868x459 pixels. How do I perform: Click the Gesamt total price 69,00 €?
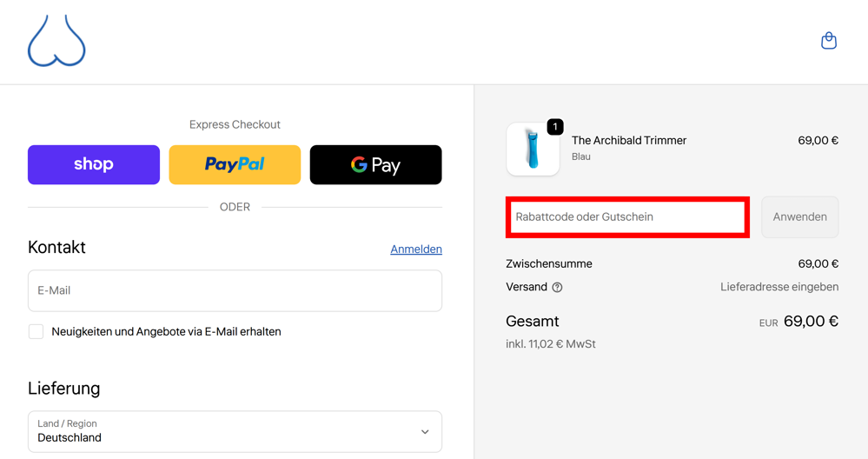811,321
